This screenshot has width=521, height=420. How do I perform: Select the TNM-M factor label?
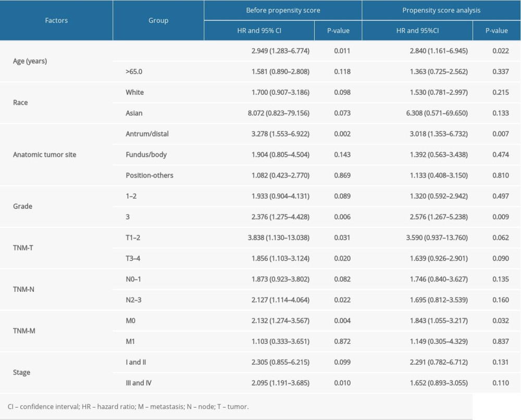click(24, 330)
